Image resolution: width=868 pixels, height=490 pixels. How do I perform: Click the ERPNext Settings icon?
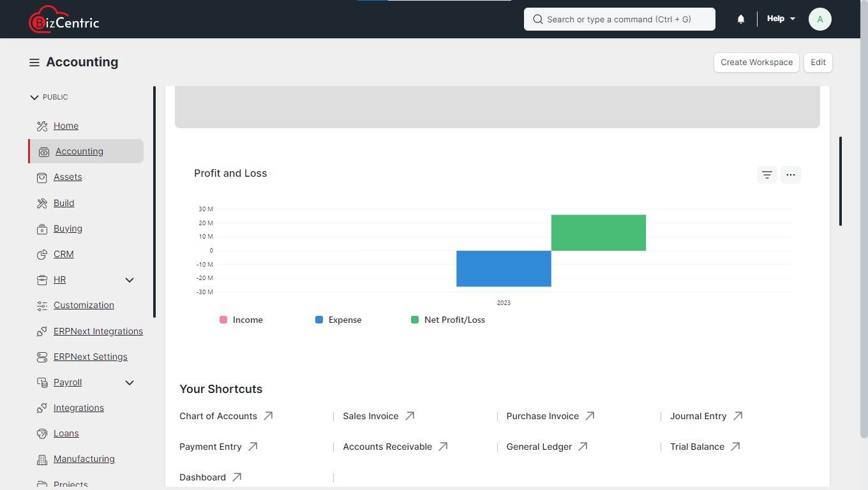tap(42, 357)
